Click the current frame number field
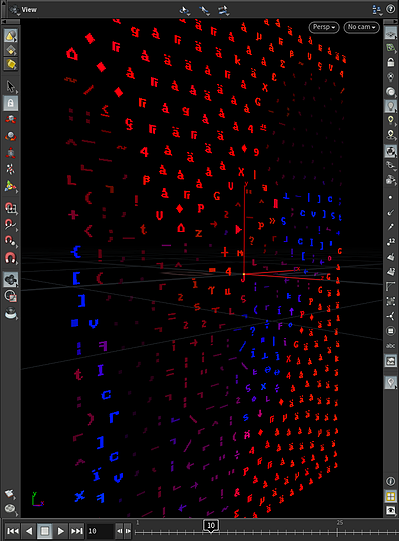The width and height of the screenshot is (399, 541). click(100, 531)
